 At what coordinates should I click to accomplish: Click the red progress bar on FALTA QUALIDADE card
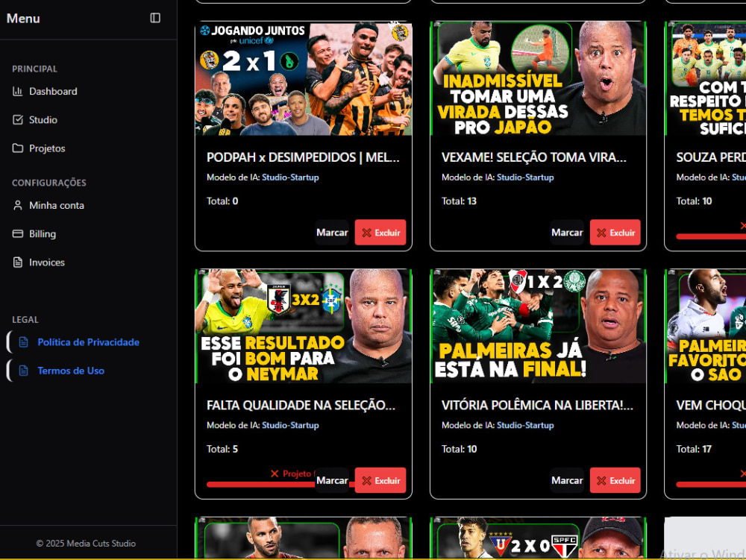pyautogui.click(x=260, y=485)
